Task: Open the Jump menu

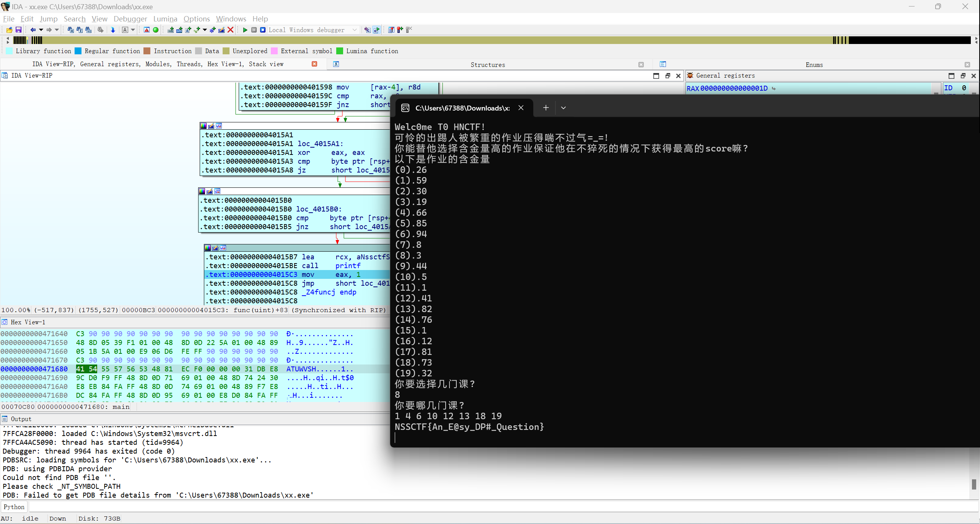Action: (x=49, y=19)
